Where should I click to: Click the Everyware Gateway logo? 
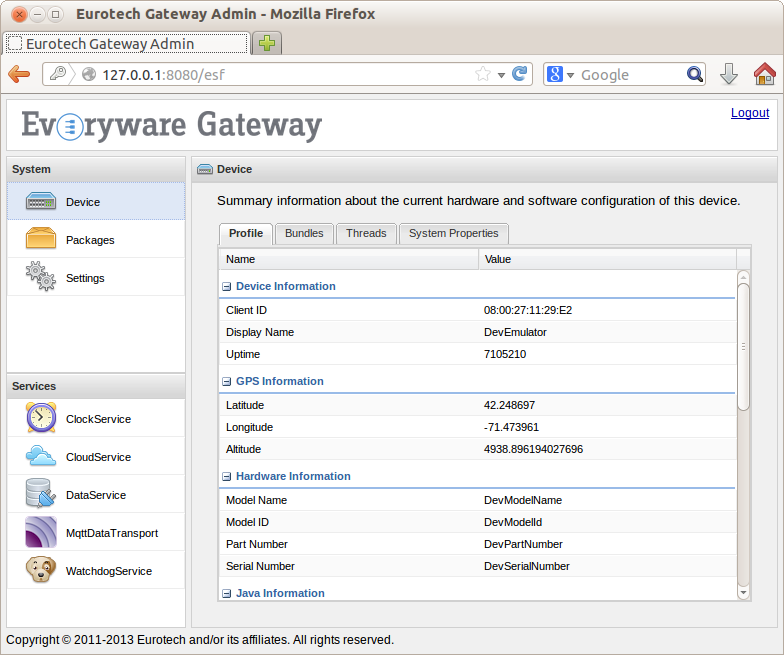coord(172,125)
